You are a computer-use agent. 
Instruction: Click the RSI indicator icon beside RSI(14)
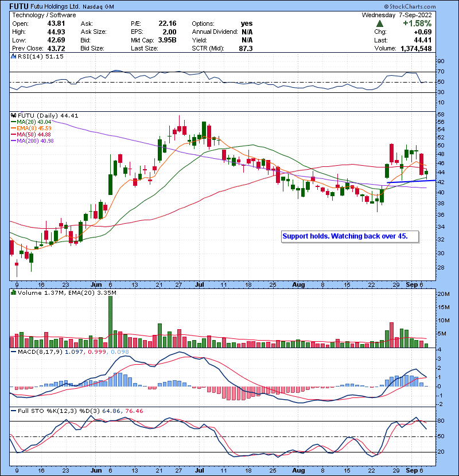click(x=13, y=56)
